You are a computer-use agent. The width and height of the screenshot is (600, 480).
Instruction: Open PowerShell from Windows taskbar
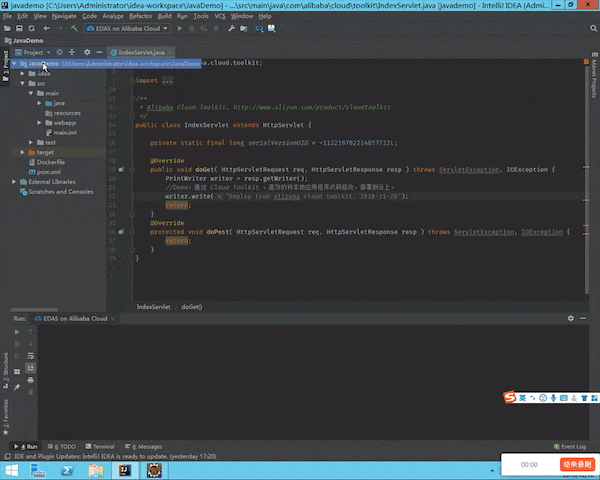pos(67,470)
